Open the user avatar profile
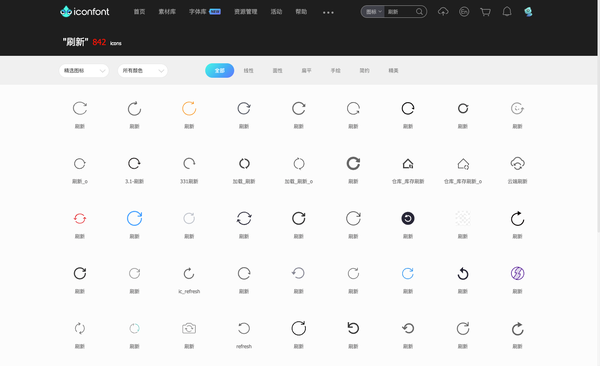Screen dimensions: 600x366 pos(528,11)
